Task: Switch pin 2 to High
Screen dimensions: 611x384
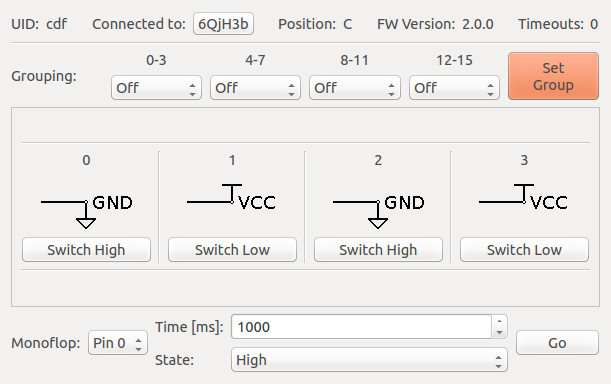Action: tap(378, 250)
